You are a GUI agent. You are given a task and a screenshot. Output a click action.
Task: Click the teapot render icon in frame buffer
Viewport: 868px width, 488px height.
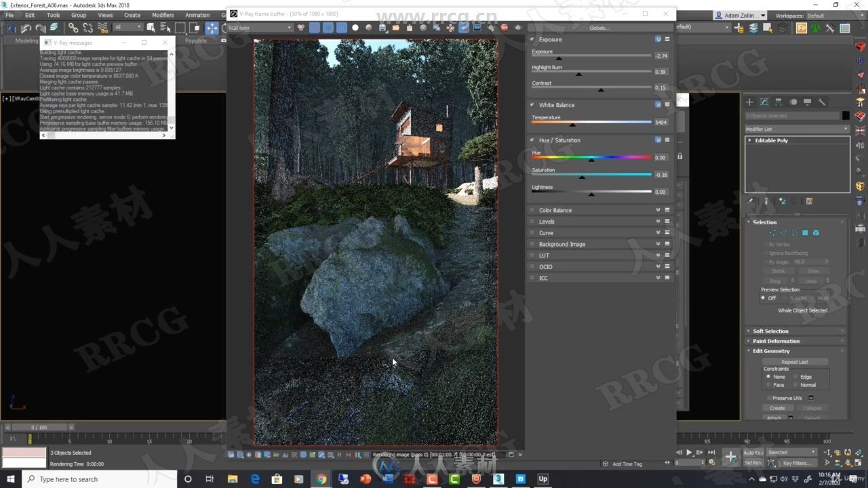click(x=518, y=28)
